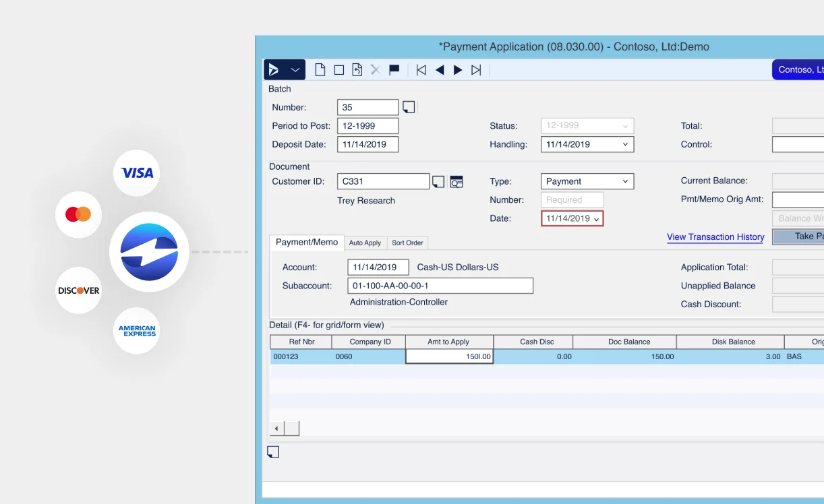This screenshot has width=824, height=504.
Task: Click the Cash-US Dollars-US account text
Action: click(x=458, y=267)
